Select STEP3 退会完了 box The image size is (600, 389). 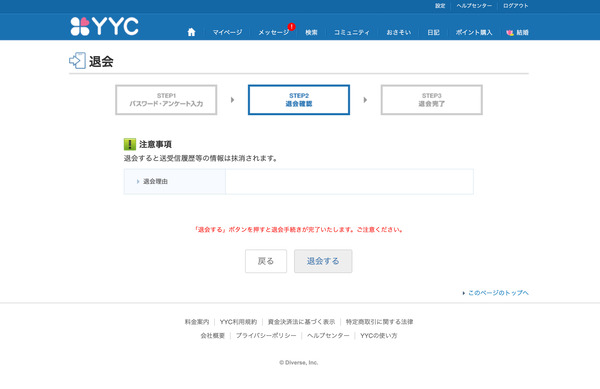click(432, 100)
